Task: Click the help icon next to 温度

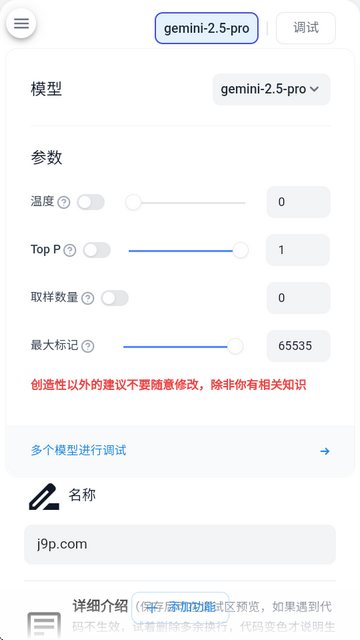Action: tap(64, 202)
